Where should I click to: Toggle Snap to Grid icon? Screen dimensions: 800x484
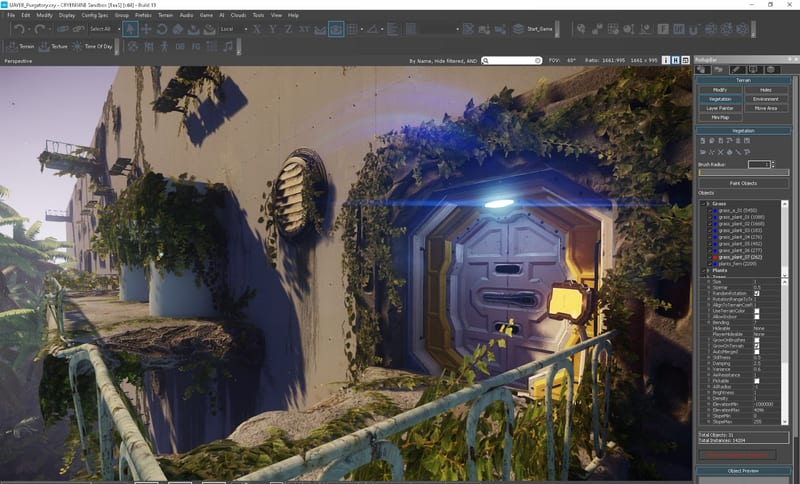tap(352, 29)
